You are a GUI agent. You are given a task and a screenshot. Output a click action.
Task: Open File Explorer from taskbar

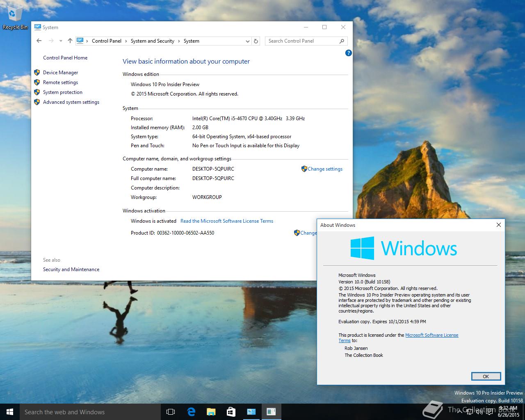[x=211, y=412]
